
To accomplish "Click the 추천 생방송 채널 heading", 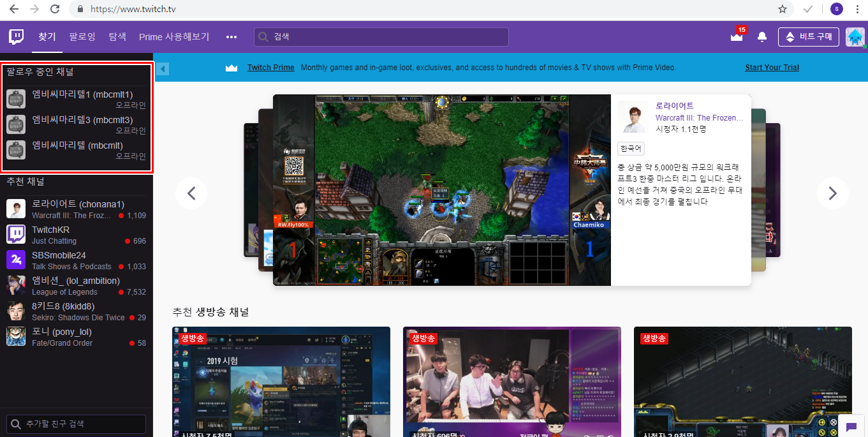I will [210, 312].
